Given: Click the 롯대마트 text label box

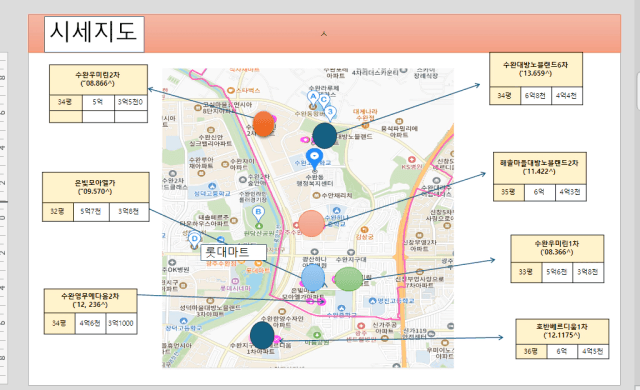Looking at the screenshot, I should pos(233,253).
